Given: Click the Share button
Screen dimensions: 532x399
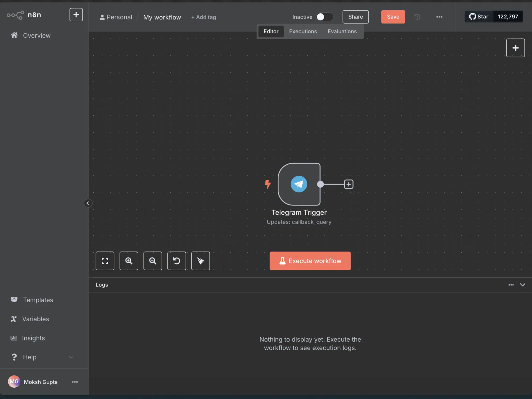Looking at the screenshot, I should [x=355, y=17].
